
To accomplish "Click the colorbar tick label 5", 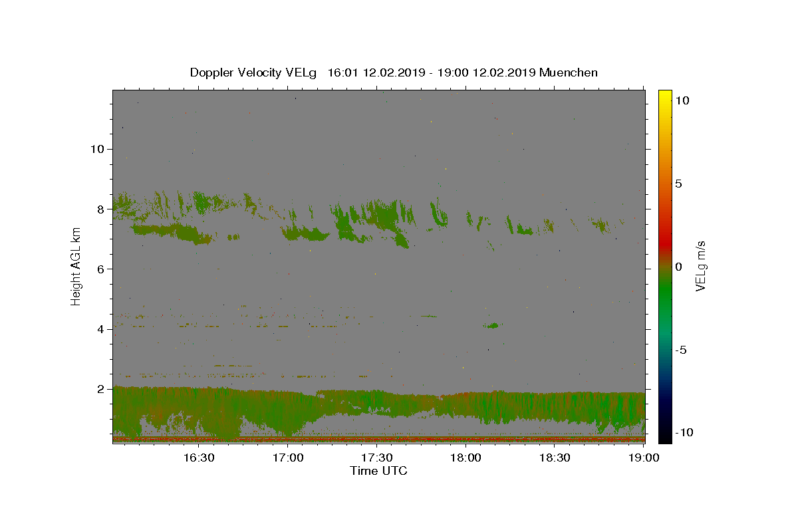I will coord(678,183).
